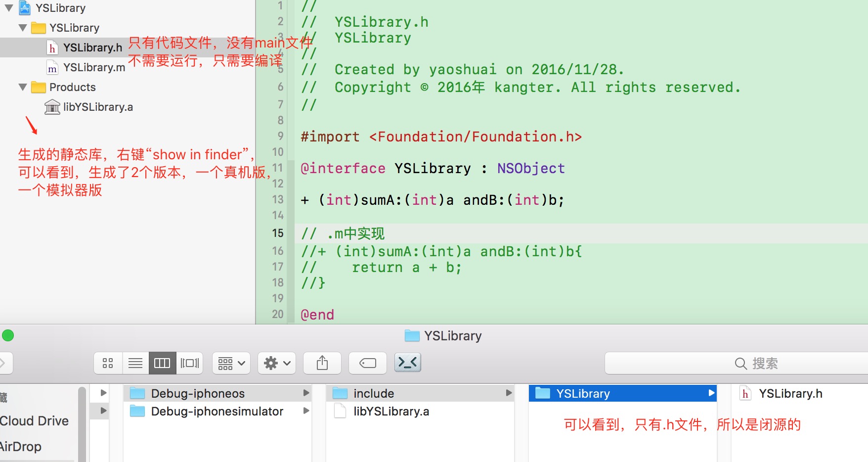
Task: Open the Finder arrange-by dropdown
Action: [x=231, y=363]
